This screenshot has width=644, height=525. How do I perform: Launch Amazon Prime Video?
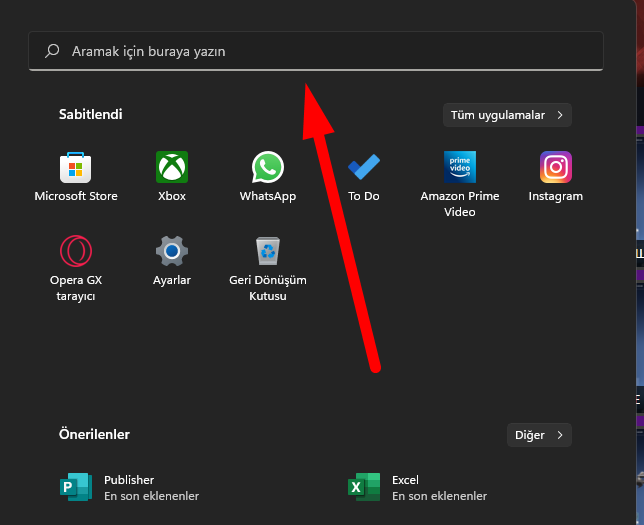[x=460, y=184]
